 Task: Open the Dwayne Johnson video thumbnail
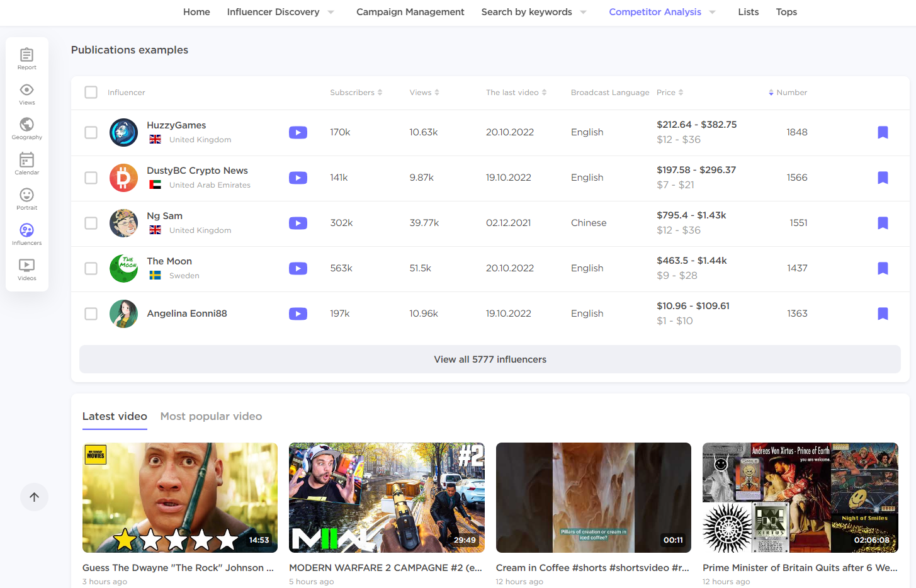pos(180,497)
